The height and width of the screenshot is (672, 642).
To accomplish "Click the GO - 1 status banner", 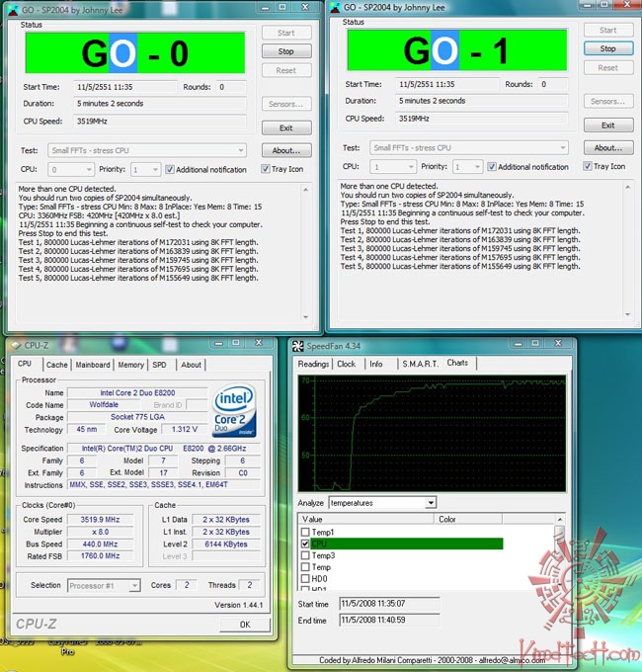I will click(457, 50).
